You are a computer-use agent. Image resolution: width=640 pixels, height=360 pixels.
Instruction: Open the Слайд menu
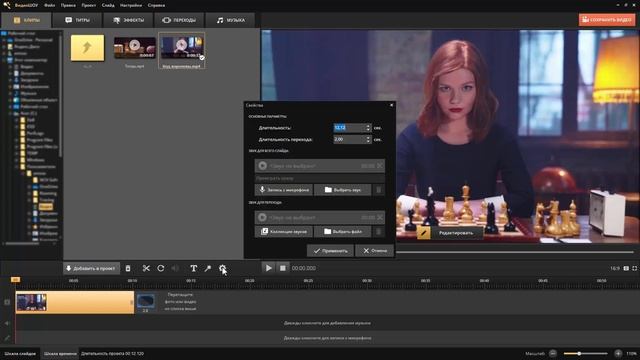coord(108,5)
